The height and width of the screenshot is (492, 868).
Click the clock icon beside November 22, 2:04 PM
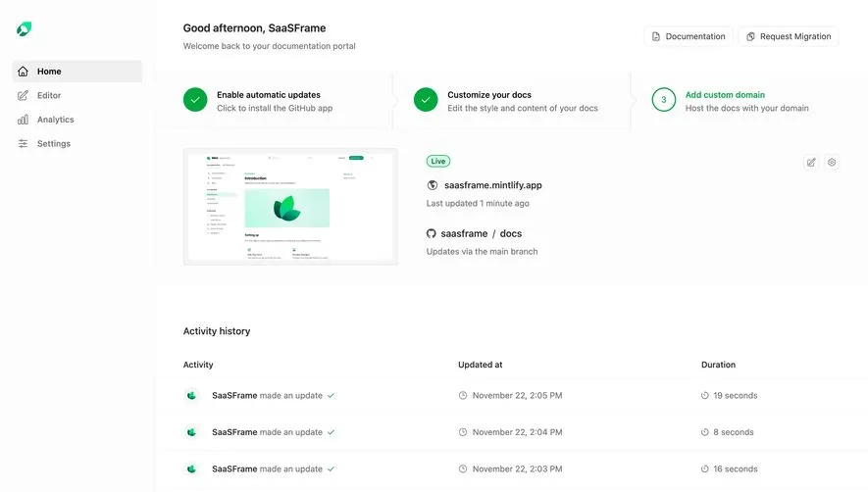(x=463, y=432)
